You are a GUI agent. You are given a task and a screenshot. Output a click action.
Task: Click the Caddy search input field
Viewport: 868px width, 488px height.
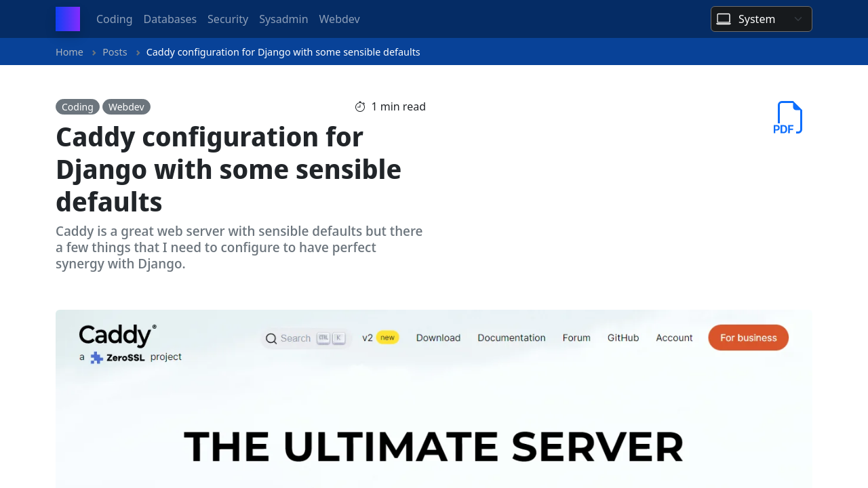pyautogui.click(x=298, y=338)
